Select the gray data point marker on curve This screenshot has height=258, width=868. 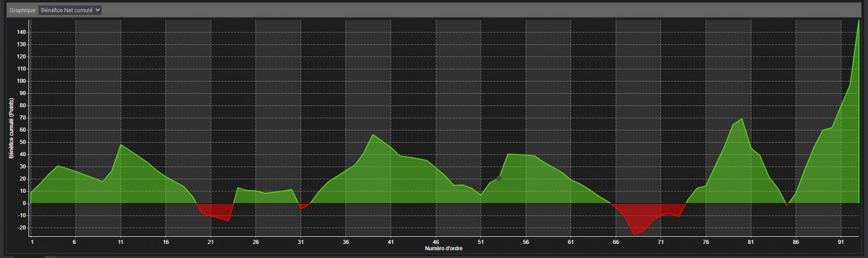[499, 178]
